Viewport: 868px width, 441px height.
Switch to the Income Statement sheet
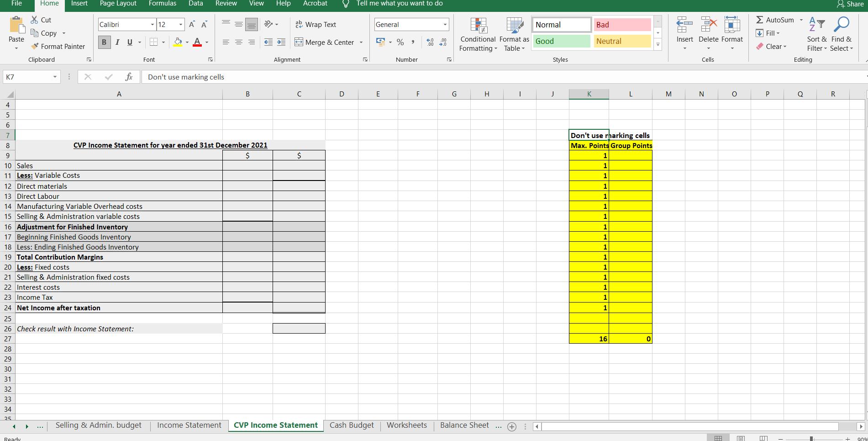pyautogui.click(x=189, y=425)
